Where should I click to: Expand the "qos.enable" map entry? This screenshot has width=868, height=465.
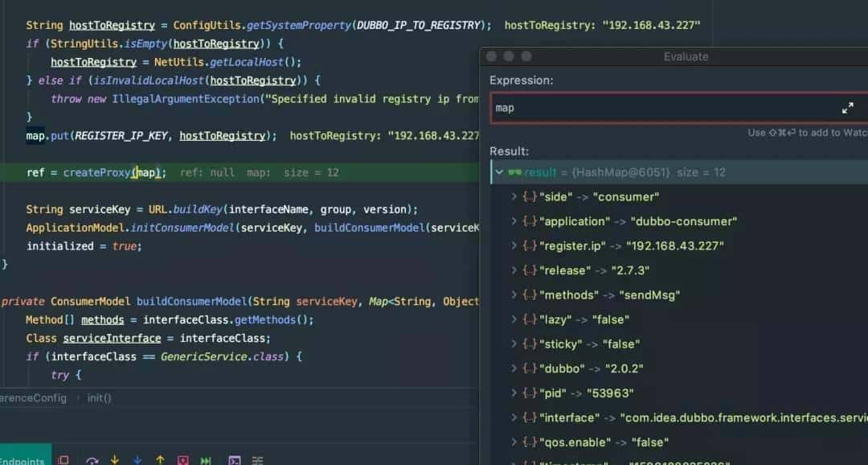[514, 442]
